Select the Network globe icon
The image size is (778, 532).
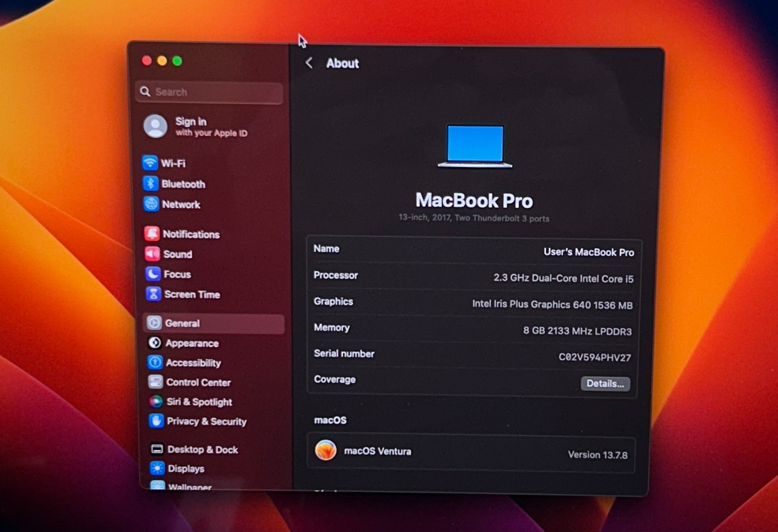coord(151,204)
